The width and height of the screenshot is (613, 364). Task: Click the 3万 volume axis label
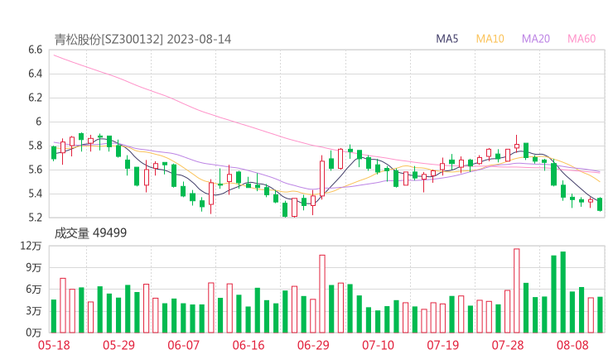(34, 311)
